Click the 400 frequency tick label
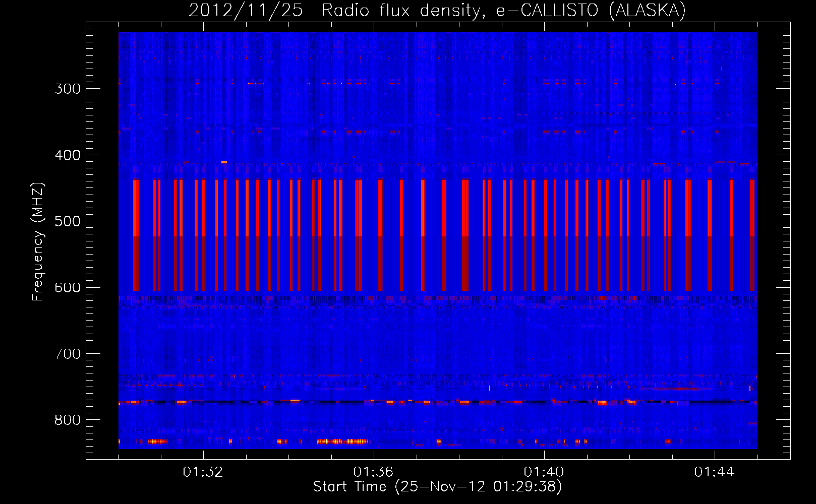 [x=68, y=155]
